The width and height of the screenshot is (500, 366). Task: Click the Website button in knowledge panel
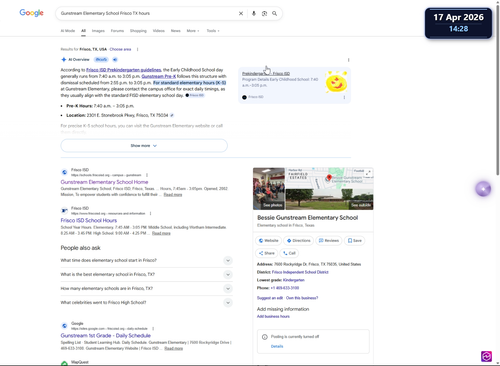pyautogui.click(x=269, y=241)
